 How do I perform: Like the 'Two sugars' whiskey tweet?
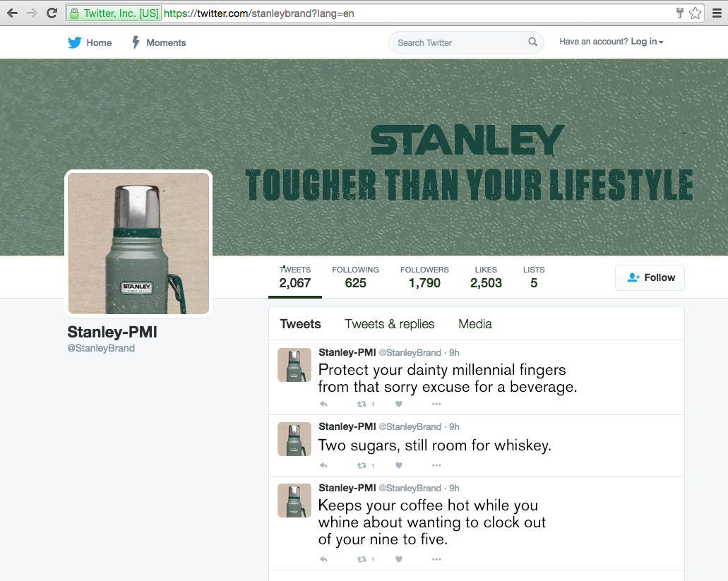(399, 466)
